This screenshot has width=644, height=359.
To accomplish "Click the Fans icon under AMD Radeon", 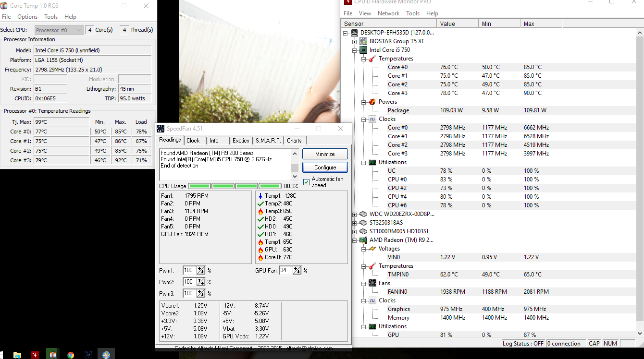I will (372, 283).
